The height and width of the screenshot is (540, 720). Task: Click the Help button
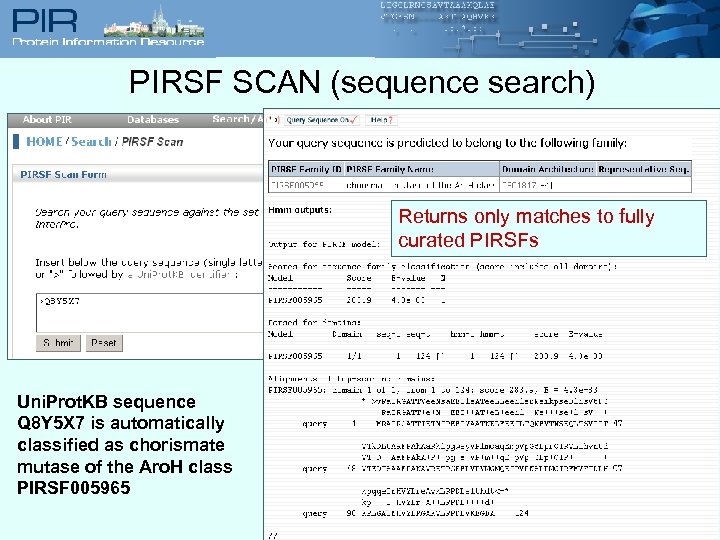point(382,120)
